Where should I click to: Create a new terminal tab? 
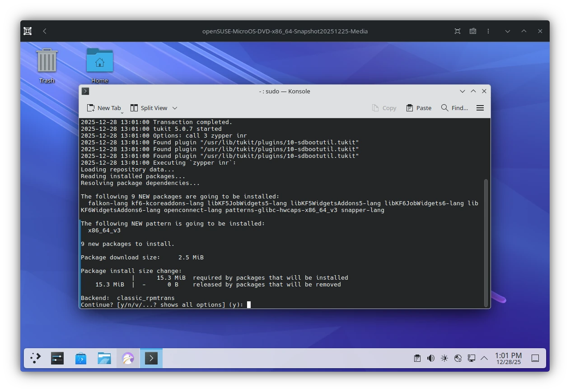[104, 108]
